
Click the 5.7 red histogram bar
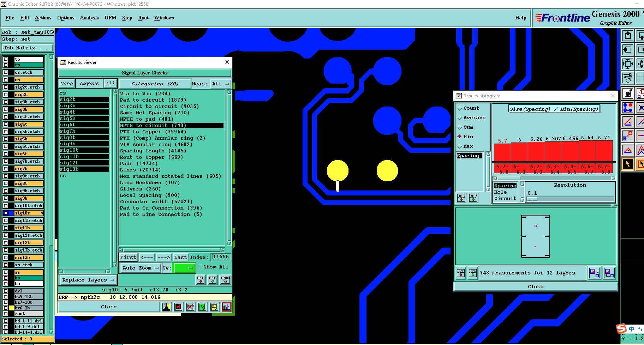[x=502, y=152]
